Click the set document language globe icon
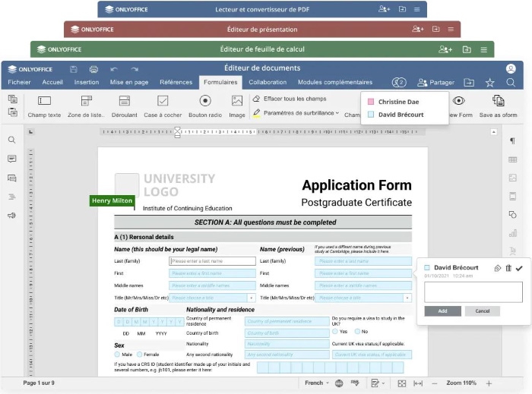The width and height of the screenshot is (532, 394). coord(339,383)
